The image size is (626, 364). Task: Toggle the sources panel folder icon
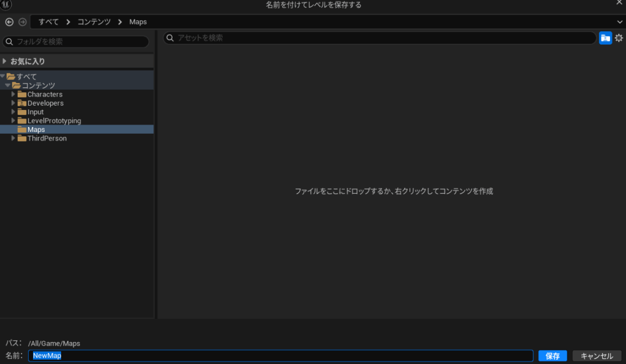coord(605,38)
